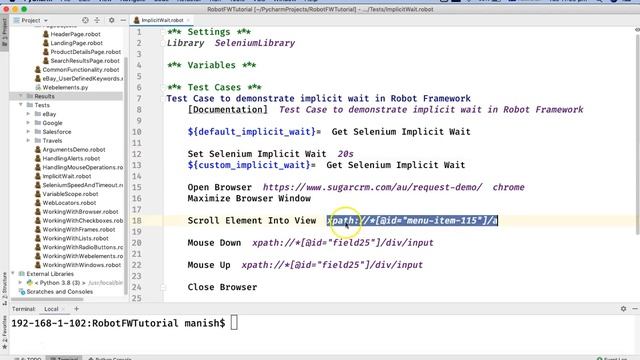Open Project panel settings gear
Viewport: 640px width, 360px height.
[111, 20]
